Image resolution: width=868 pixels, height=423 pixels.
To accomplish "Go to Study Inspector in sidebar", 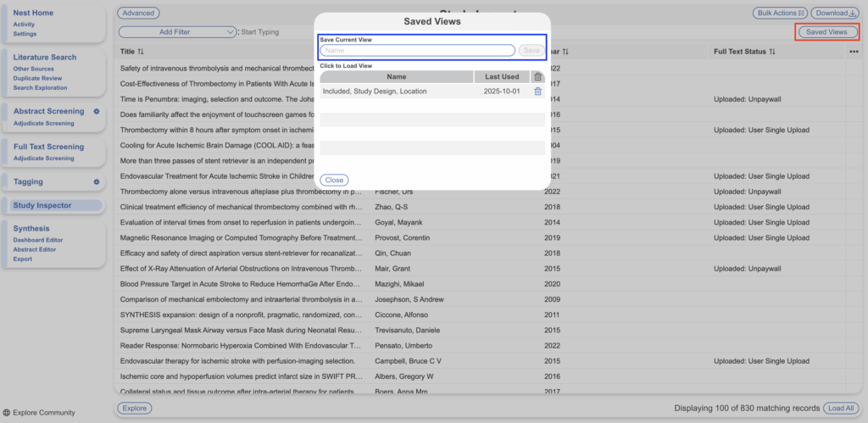I will 42,205.
